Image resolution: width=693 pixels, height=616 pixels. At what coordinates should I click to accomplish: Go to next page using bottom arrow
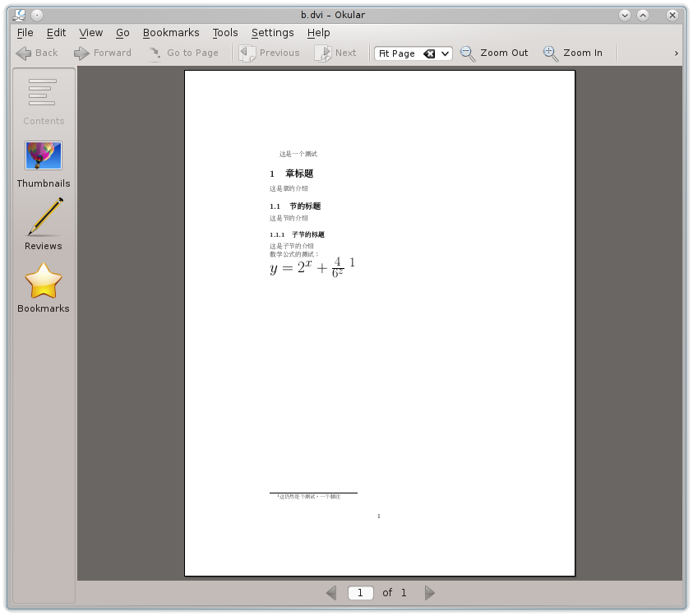(x=429, y=592)
